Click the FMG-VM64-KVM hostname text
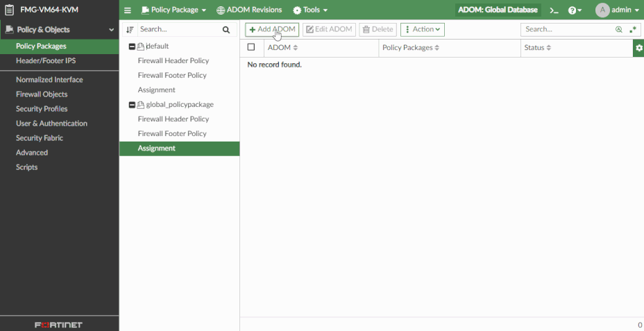The height and width of the screenshot is (331, 644). (49, 10)
